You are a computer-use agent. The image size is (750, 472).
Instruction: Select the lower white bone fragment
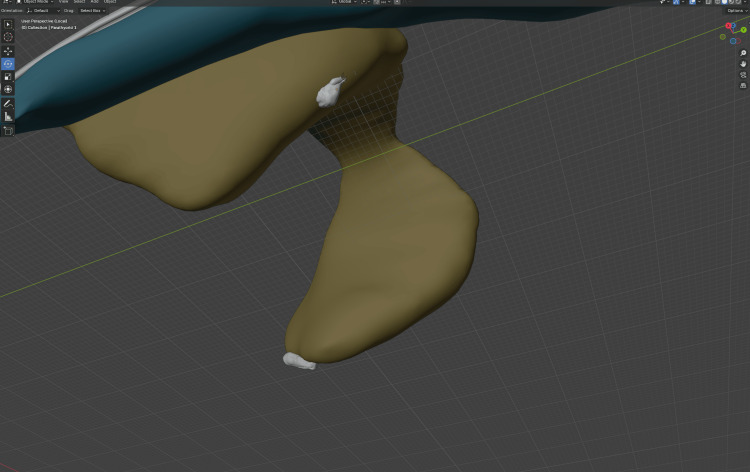point(299,361)
